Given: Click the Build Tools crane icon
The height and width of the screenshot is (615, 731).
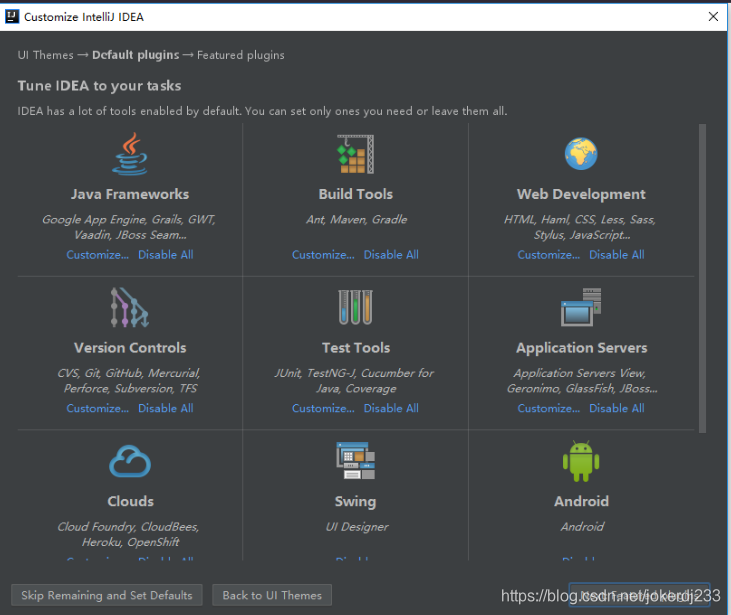Looking at the screenshot, I should coord(356,154).
